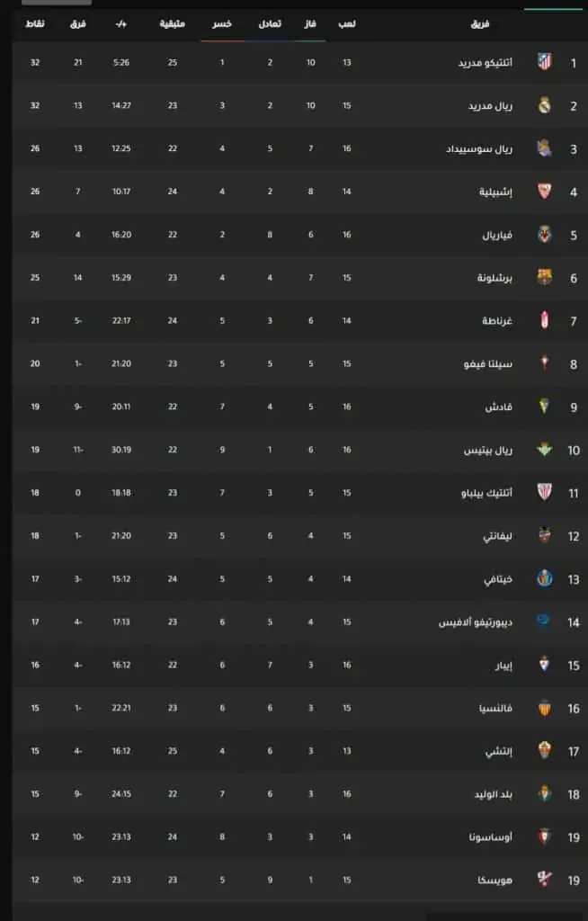The width and height of the screenshot is (588, 921).
Task: Sort by the فاز wins column header
Action: point(310,24)
